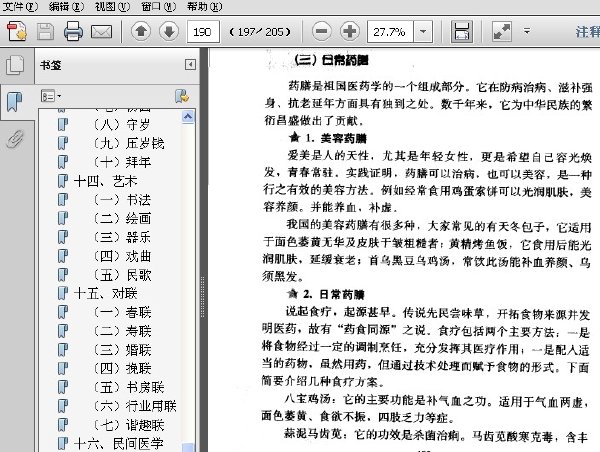Click the create PDF icon
600x452 pixels.
point(16,31)
